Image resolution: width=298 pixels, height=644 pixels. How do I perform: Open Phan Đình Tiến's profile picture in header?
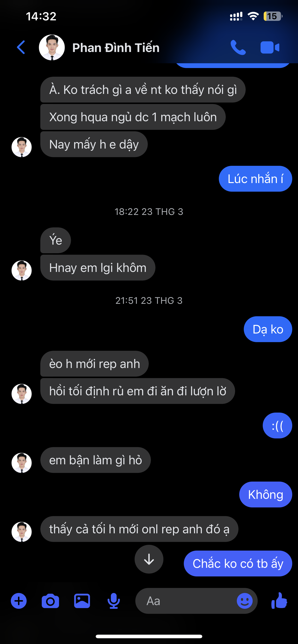(x=52, y=47)
